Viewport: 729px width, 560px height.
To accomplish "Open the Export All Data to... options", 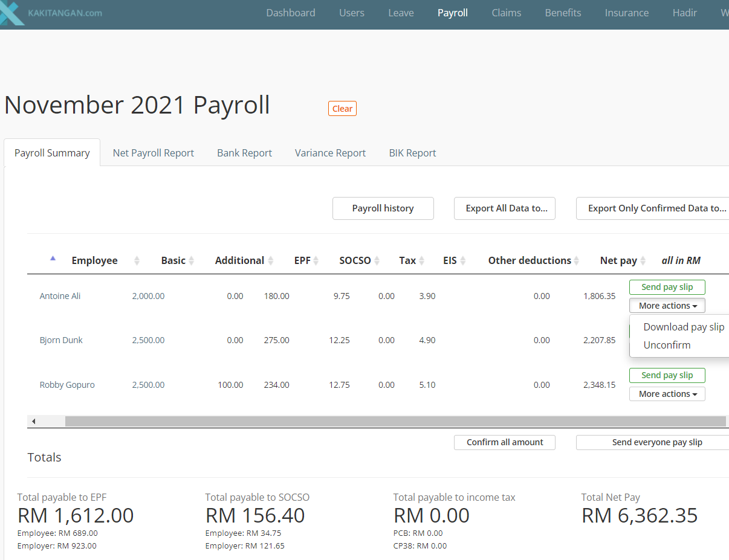I will pos(504,208).
